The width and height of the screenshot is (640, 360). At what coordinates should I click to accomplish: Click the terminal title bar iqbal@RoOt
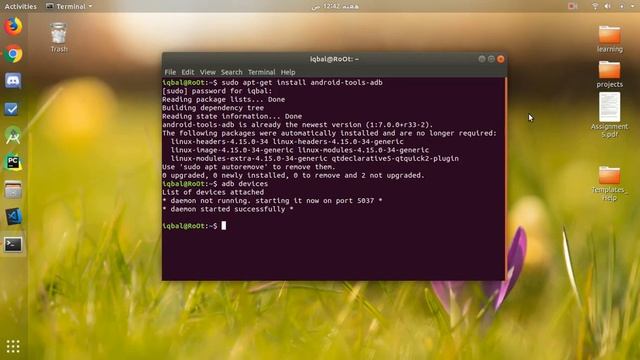click(334, 59)
